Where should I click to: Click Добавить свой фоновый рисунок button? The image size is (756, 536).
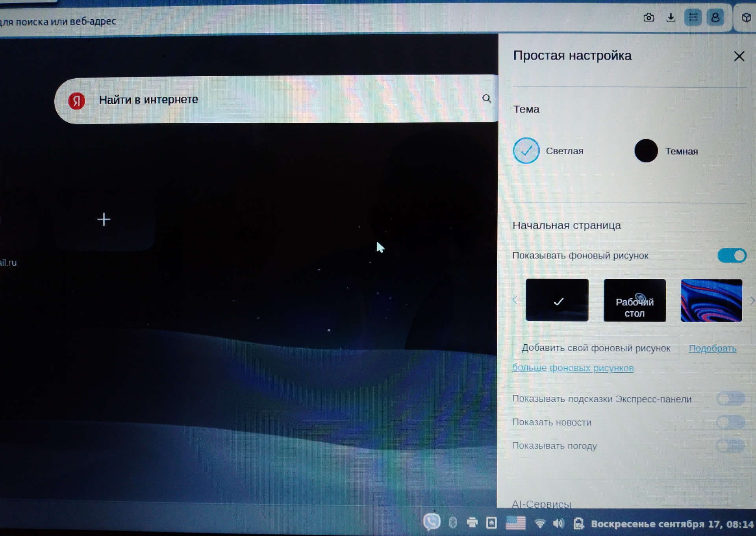(x=596, y=348)
